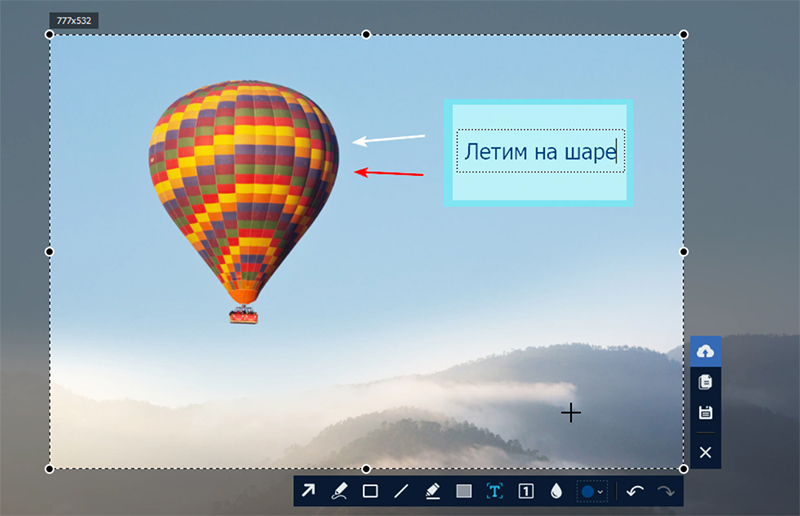Select the Pen freehand tool
Screen dimensions: 800x516
[339, 491]
